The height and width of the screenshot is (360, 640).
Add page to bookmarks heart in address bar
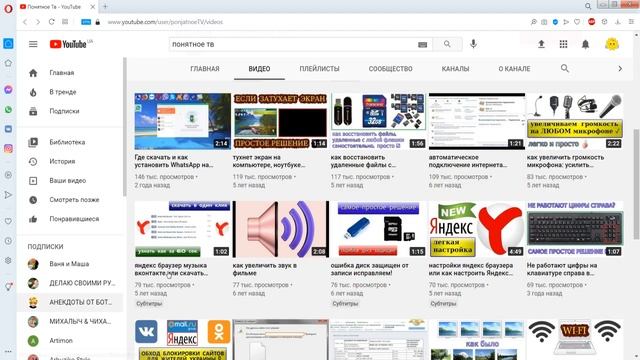point(577,22)
